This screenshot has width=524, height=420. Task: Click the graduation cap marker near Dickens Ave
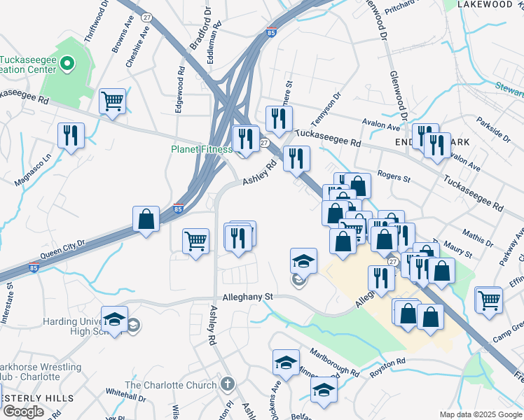pyautogui.click(x=286, y=365)
